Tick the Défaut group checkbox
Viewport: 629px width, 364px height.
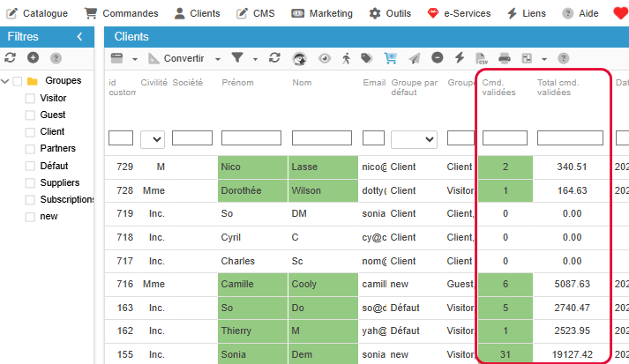[30, 166]
